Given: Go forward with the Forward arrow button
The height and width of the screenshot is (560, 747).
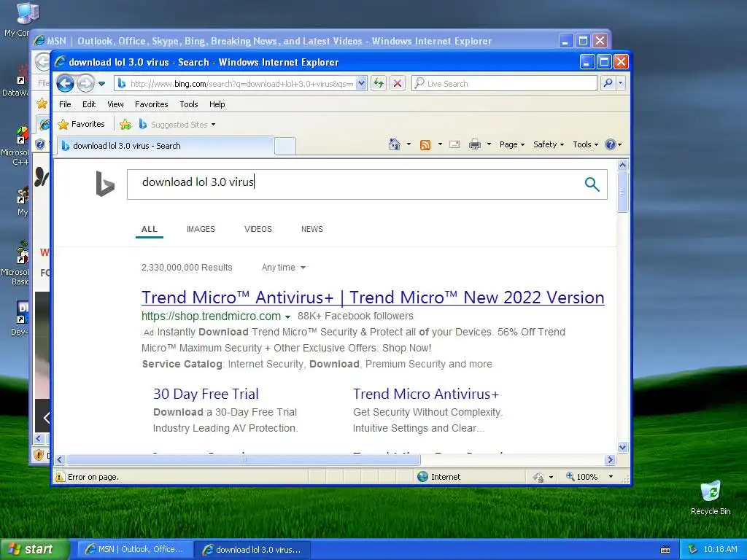Looking at the screenshot, I should coord(86,84).
